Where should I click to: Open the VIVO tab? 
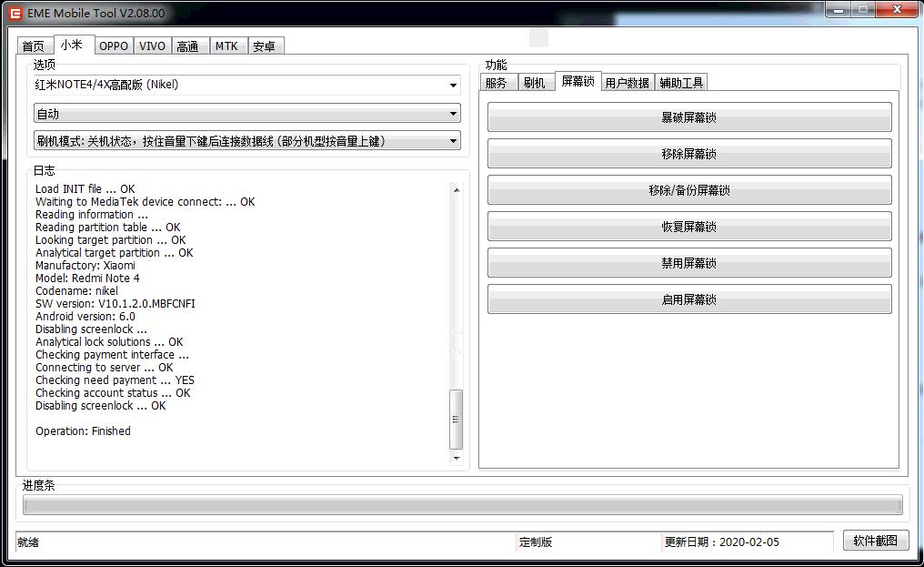coord(152,46)
